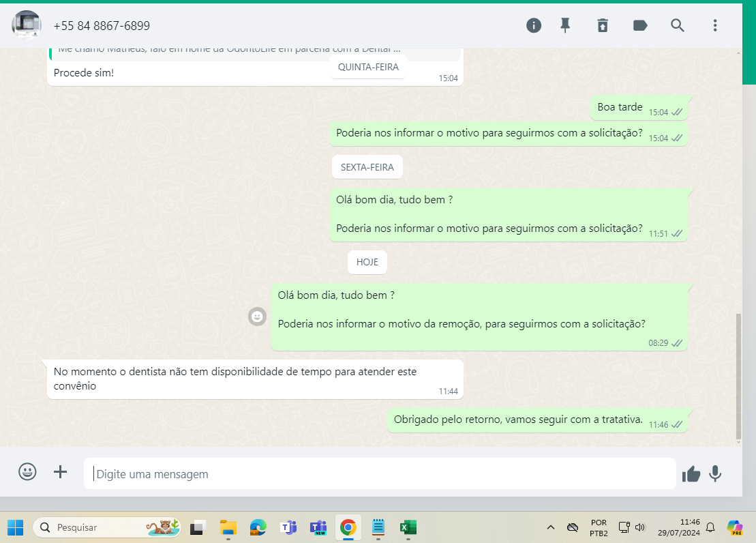
Task: Pin this conversation using the pin icon
Action: [x=565, y=26]
